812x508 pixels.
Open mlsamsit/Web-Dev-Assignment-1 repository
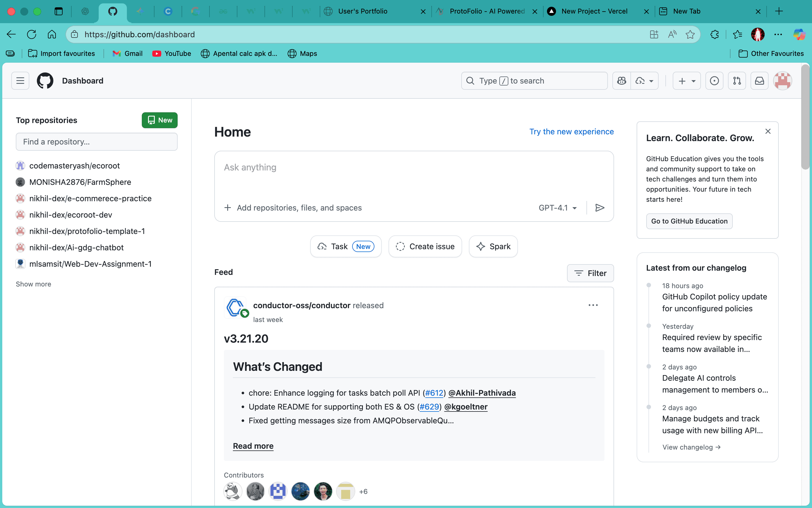(90, 264)
